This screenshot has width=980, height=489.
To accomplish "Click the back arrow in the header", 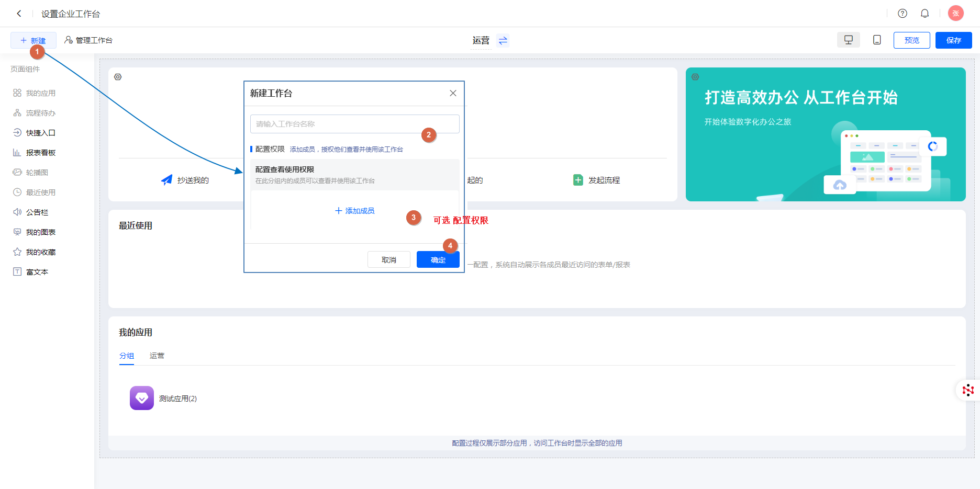I will click(x=19, y=14).
